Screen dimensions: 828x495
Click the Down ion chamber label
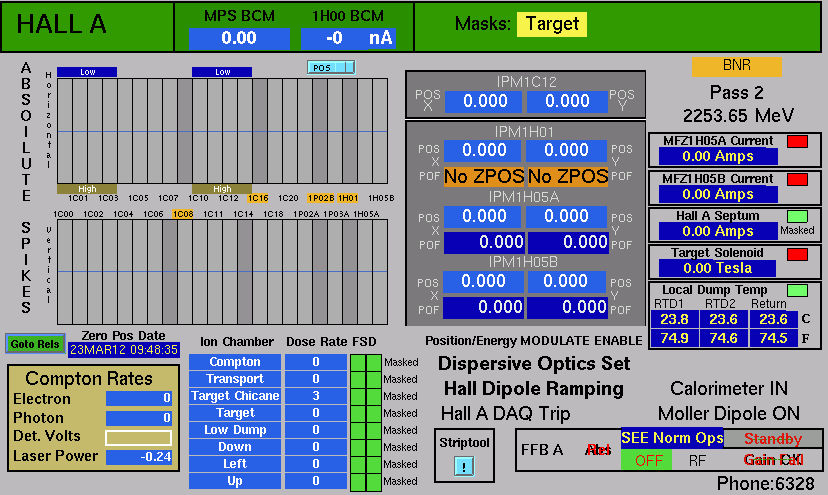click(235, 447)
